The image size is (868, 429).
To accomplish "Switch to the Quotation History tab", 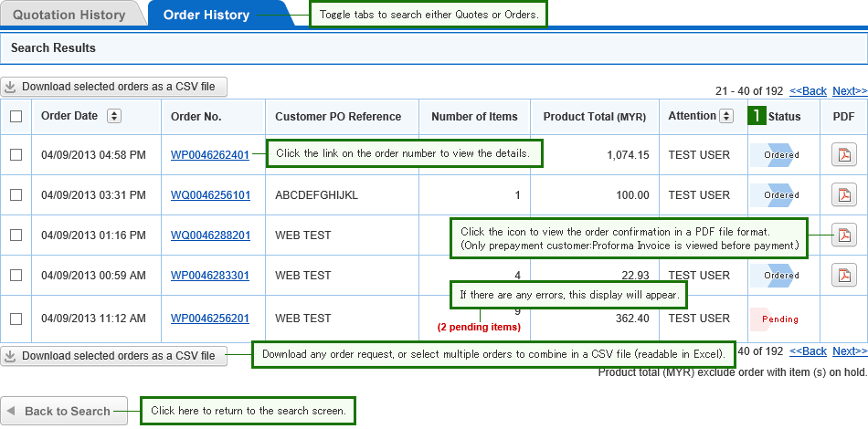I will coord(69,15).
